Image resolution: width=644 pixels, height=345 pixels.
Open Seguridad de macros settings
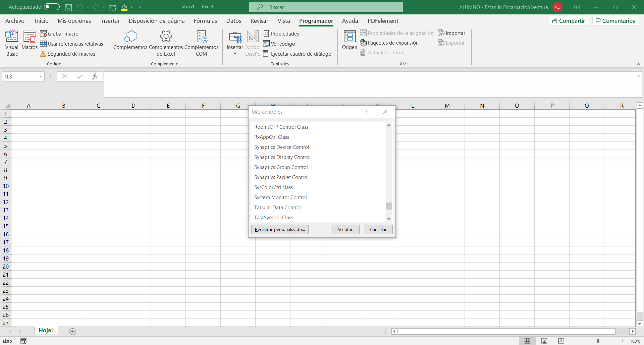67,54
